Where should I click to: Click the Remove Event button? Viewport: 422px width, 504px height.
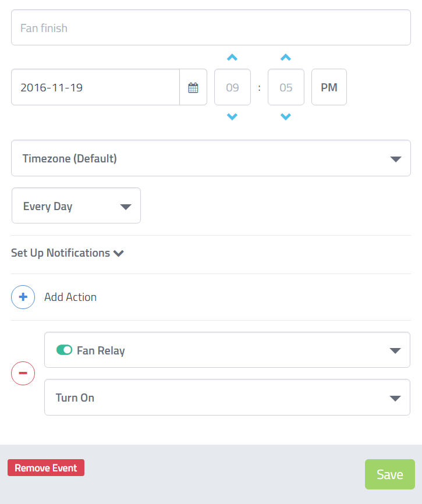click(46, 468)
